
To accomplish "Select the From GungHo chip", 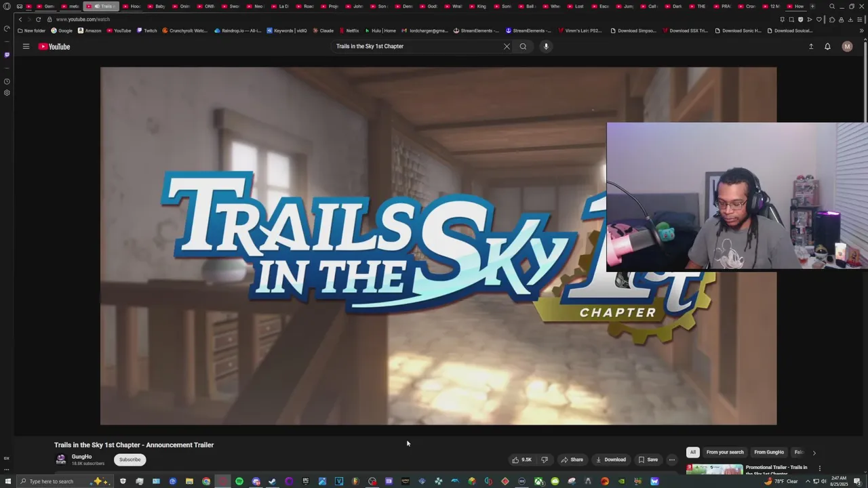I will [x=769, y=452].
